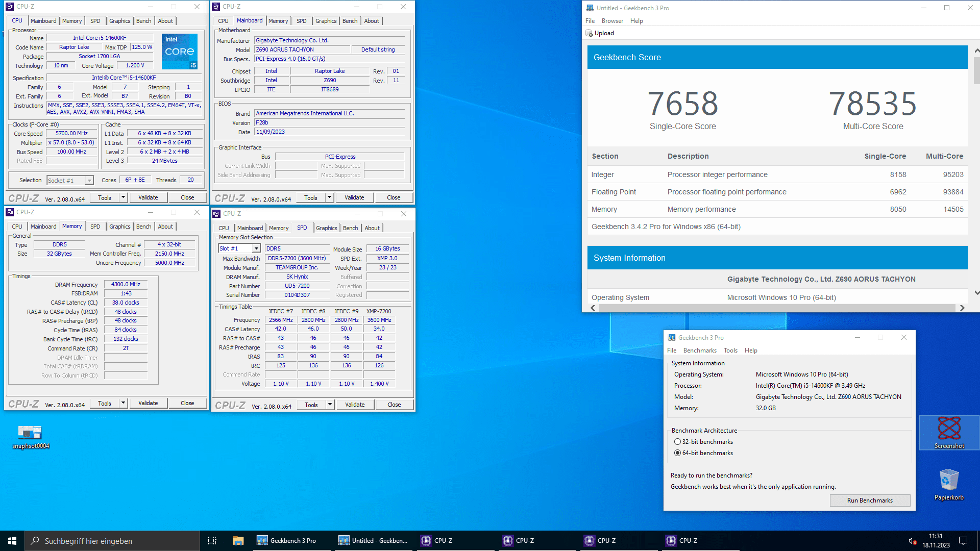Click the Windows Start button
The width and height of the screenshot is (980, 551).
pos(12,541)
